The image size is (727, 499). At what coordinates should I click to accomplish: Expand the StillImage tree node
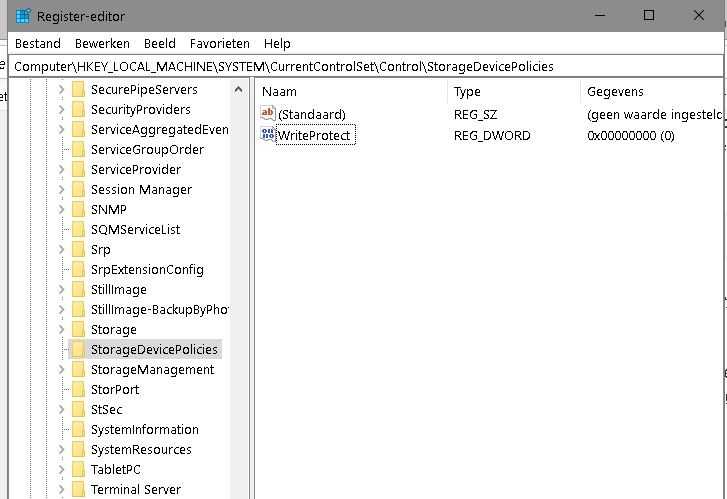[x=61, y=290]
